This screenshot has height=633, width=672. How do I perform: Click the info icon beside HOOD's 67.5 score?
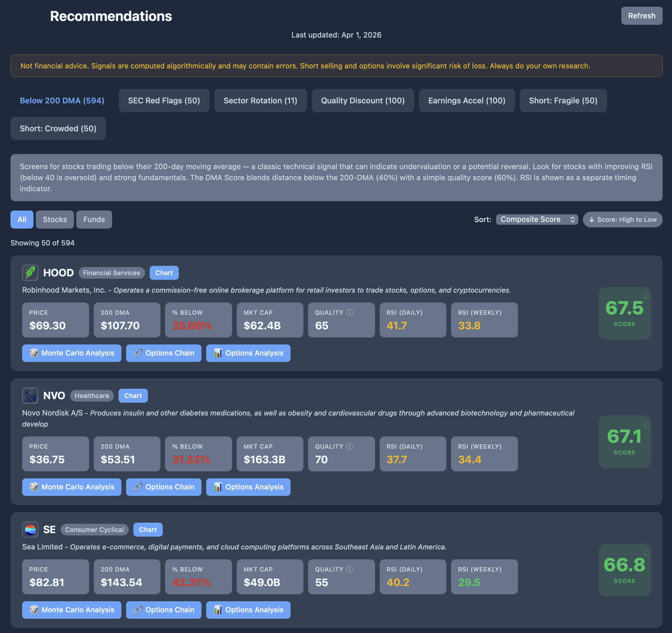click(x=646, y=297)
